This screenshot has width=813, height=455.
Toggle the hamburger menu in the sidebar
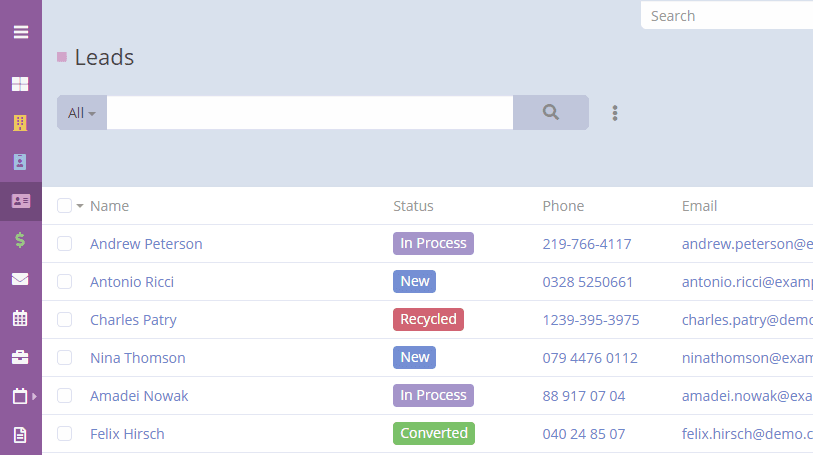(20, 31)
